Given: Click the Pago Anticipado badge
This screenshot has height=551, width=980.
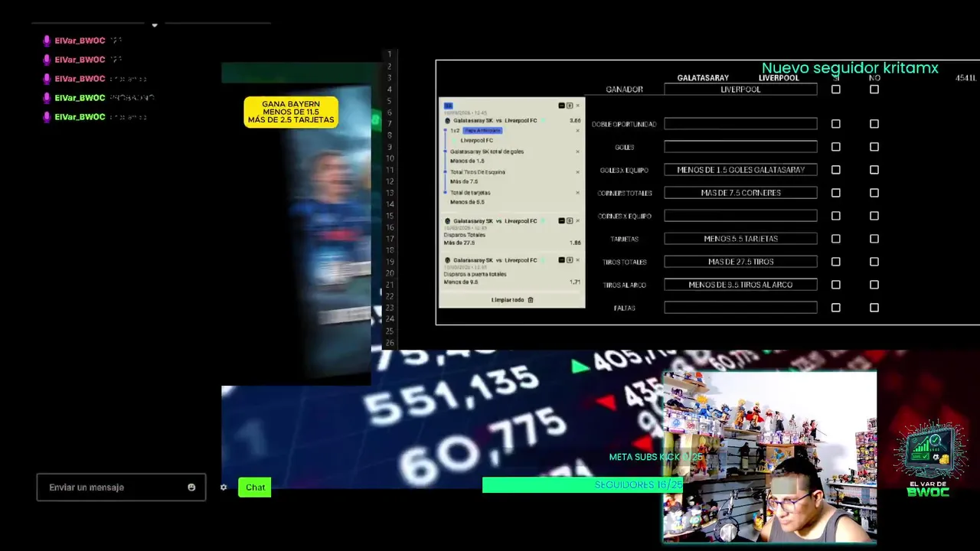Looking at the screenshot, I should [482, 131].
